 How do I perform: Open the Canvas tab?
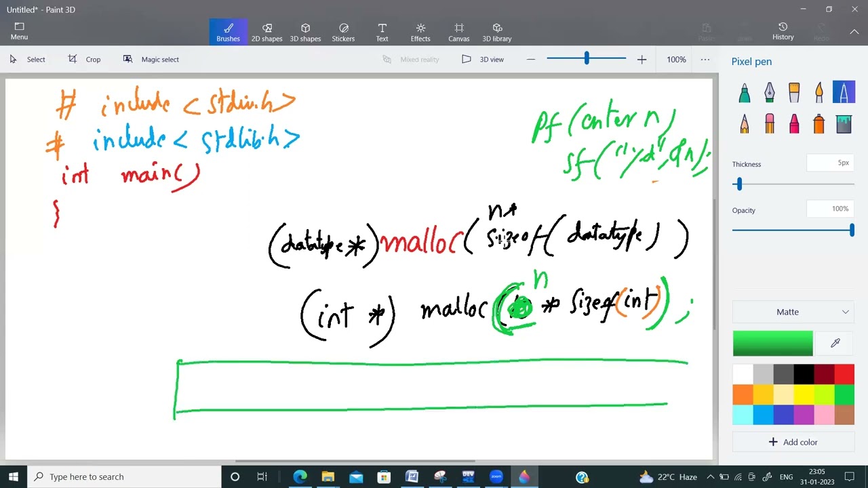point(459,32)
